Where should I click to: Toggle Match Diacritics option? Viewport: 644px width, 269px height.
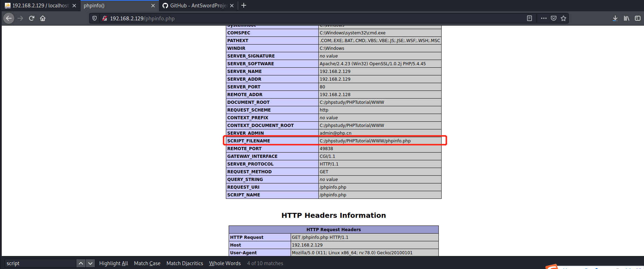(185, 263)
